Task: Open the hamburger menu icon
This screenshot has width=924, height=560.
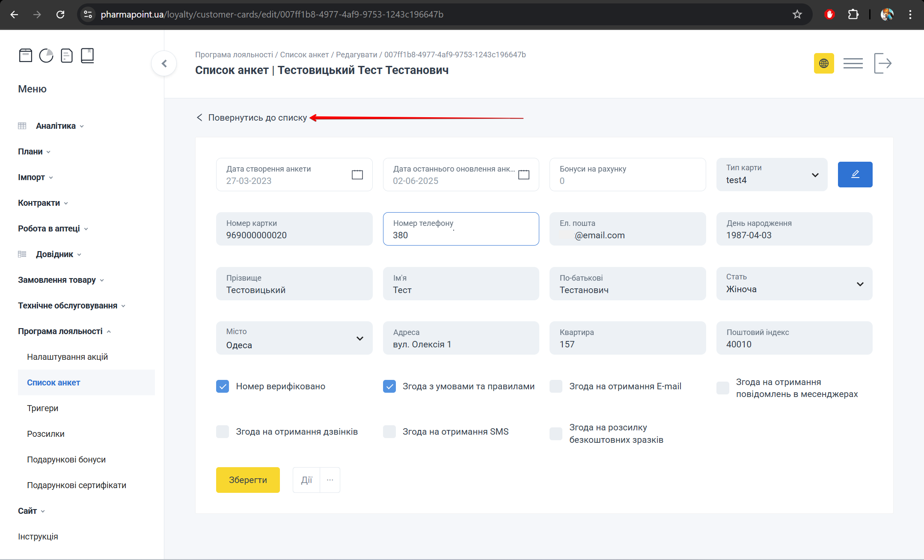Action: pos(853,63)
